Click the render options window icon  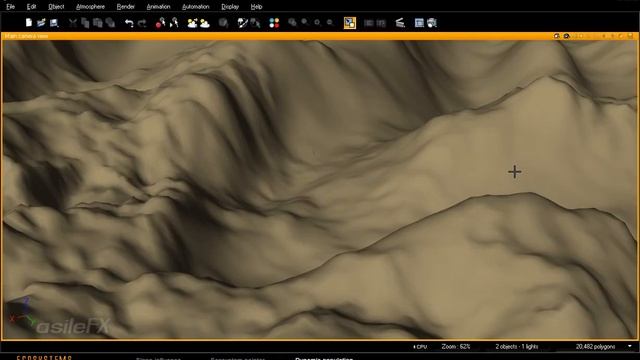point(419,23)
